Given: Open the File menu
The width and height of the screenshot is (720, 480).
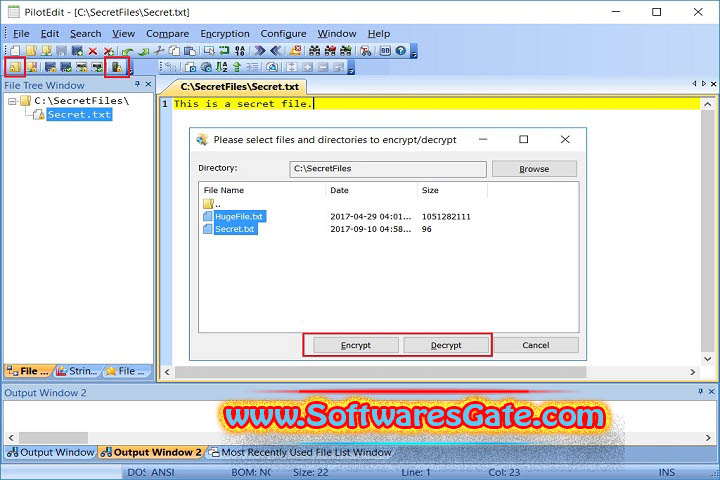Looking at the screenshot, I should pos(21,34).
